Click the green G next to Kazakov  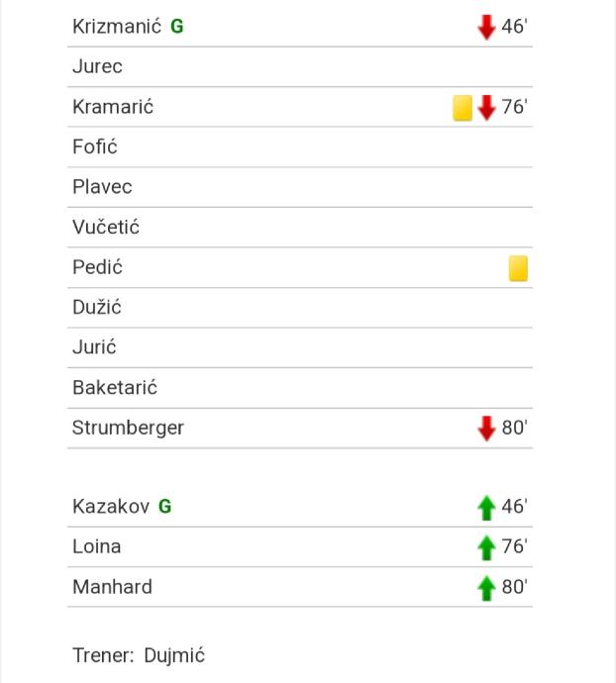tap(165, 507)
